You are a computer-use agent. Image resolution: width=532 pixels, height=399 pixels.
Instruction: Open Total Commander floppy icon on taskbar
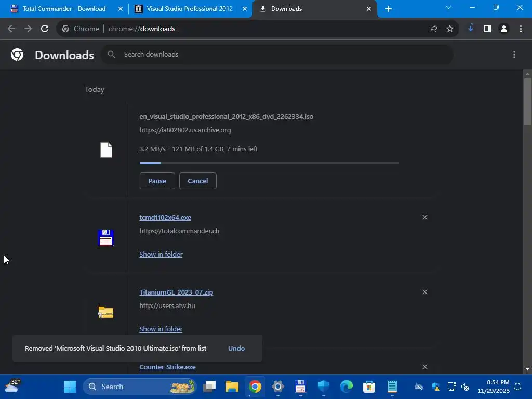[x=301, y=387]
